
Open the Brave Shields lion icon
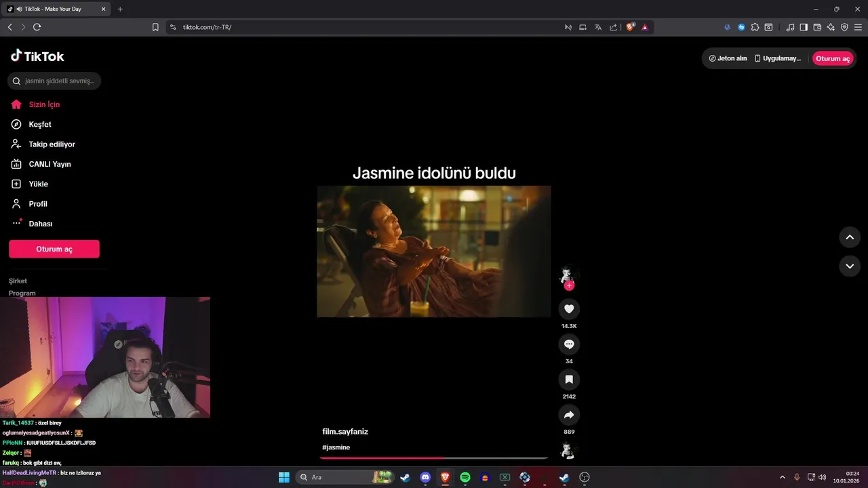630,27
